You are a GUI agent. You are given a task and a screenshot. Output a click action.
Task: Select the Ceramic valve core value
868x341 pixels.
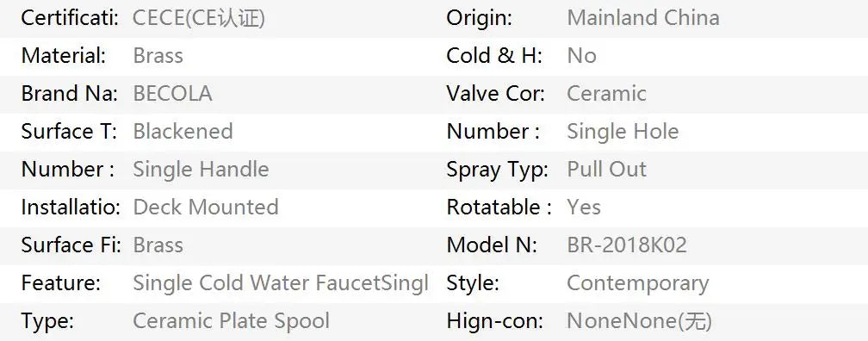click(607, 94)
